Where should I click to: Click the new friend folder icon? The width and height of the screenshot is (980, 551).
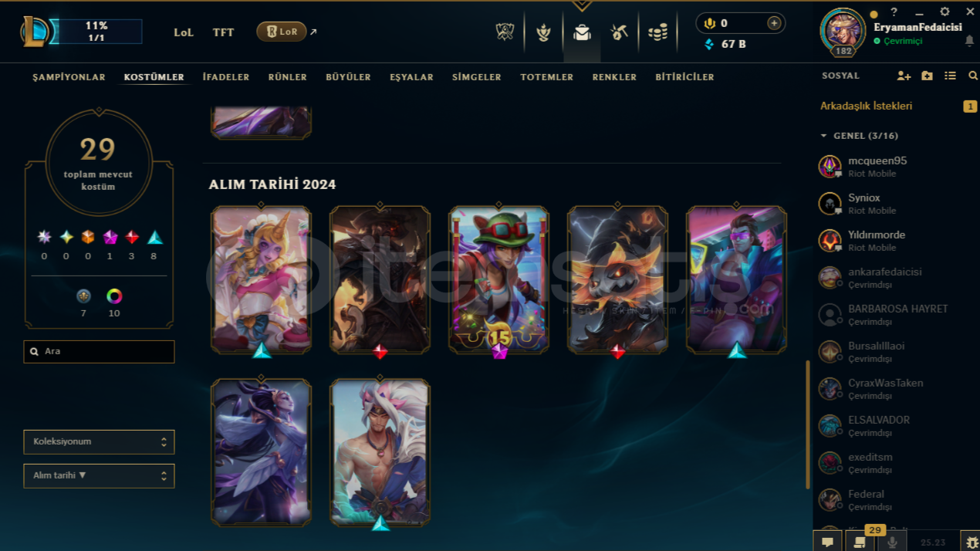pos(927,76)
